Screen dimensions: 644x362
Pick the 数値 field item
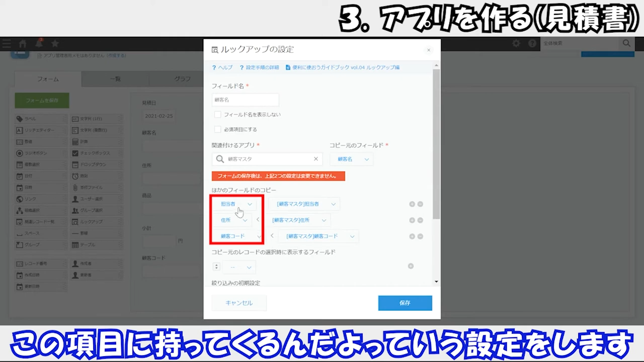tap(40, 142)
